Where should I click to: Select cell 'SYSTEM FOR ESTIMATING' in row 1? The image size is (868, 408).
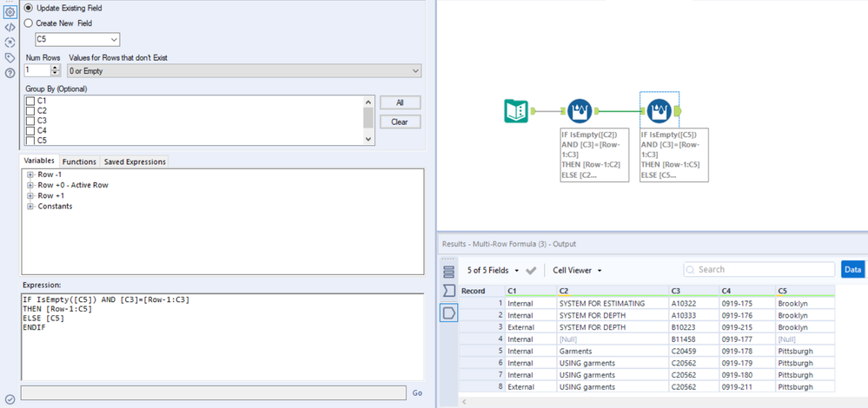613,304
